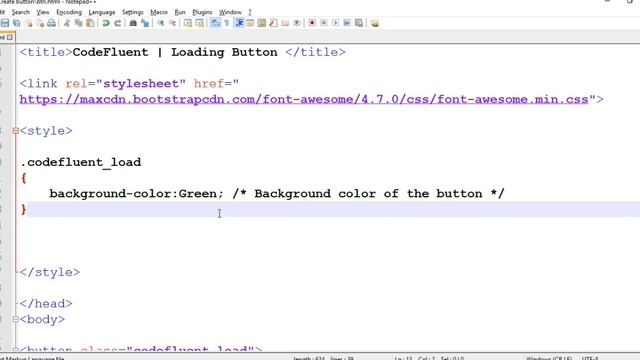Click the last toolbar icon after macros
Screen dimensions: 640x360
[x=375, y=23]
